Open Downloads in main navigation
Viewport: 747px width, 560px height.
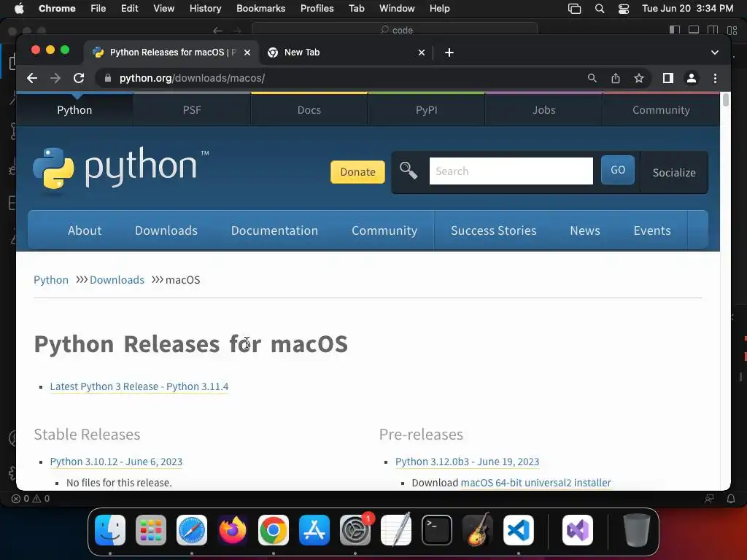click(x=166, y=230)
